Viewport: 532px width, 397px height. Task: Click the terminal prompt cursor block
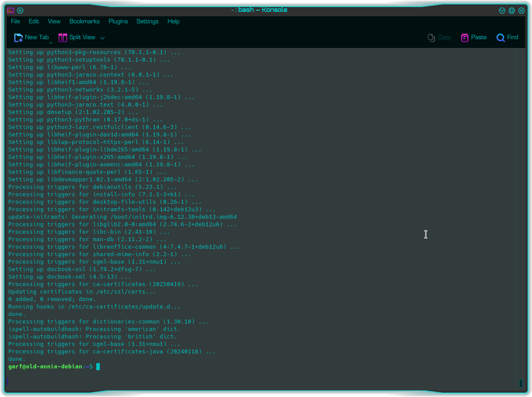tap(98, 367)
